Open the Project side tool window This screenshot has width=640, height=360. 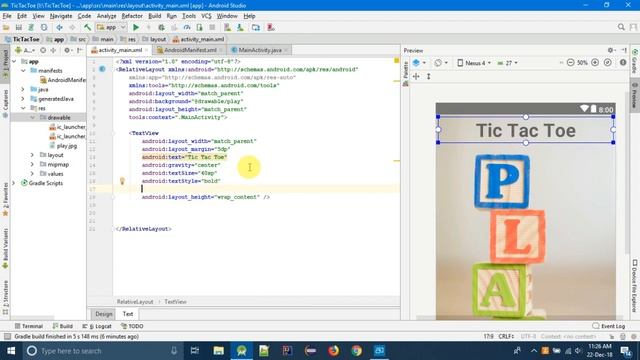[5, 64]
